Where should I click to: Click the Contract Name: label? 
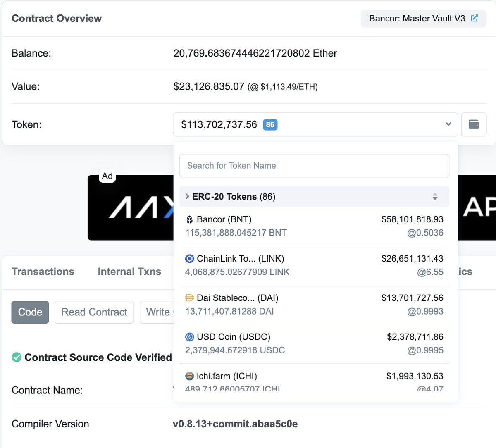[x=47, y=390]
